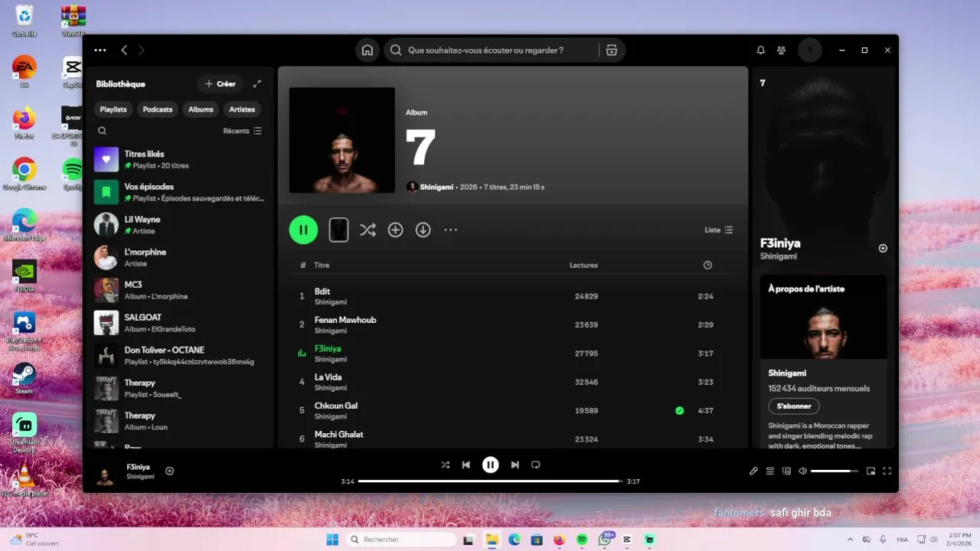Toggle repeat in player controls

click(x=536, y=465)
